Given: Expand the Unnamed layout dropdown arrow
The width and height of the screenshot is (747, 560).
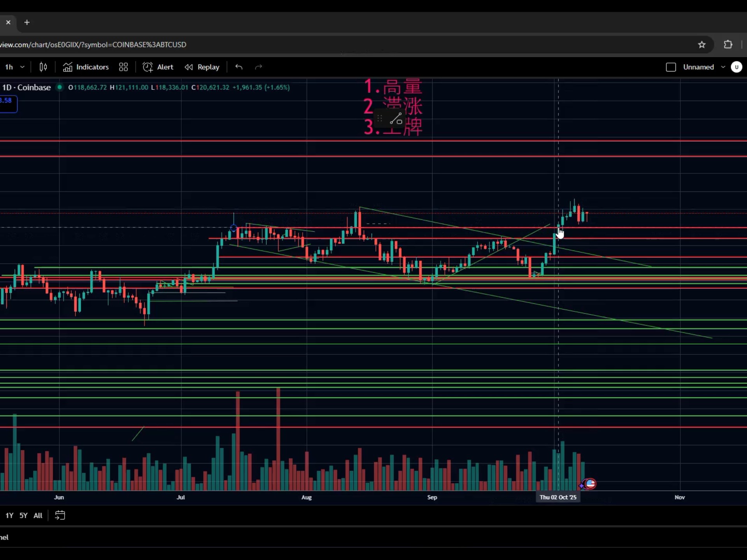Looking at the screenshot, I should point(723,67).
